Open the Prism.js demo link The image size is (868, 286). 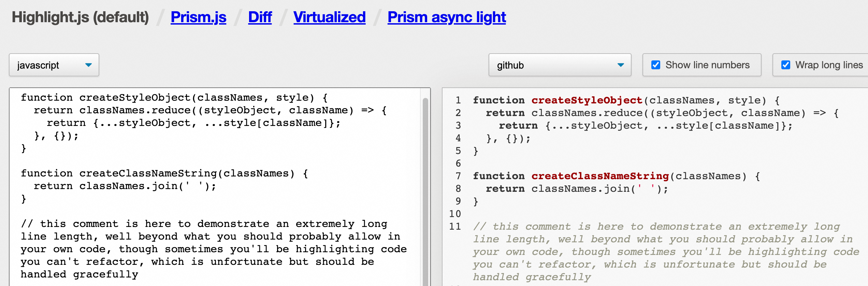pos(198,17)
